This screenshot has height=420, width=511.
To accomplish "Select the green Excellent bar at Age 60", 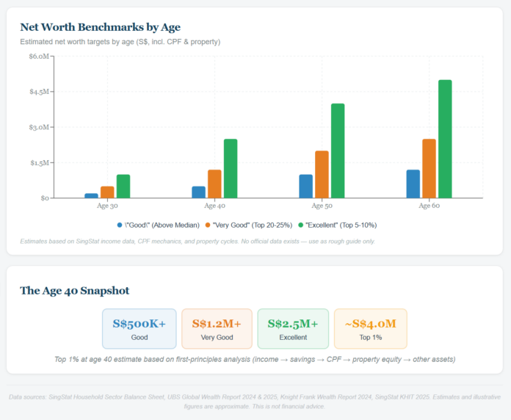I will click(445, 139).
